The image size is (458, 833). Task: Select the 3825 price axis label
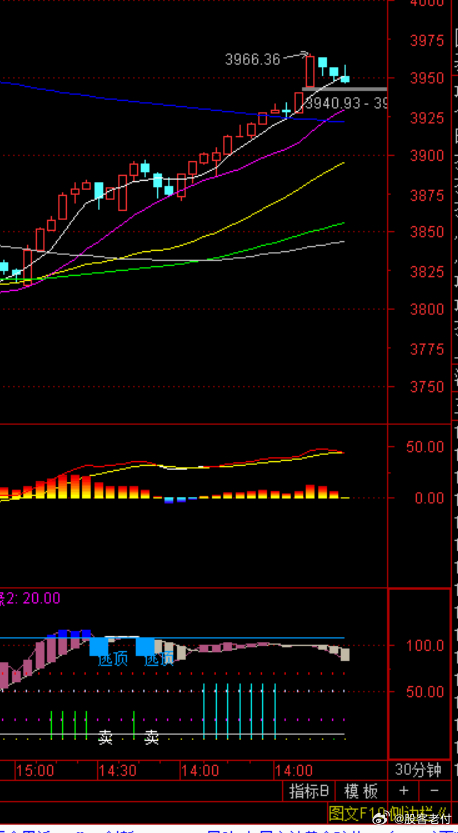coord(427,271)
